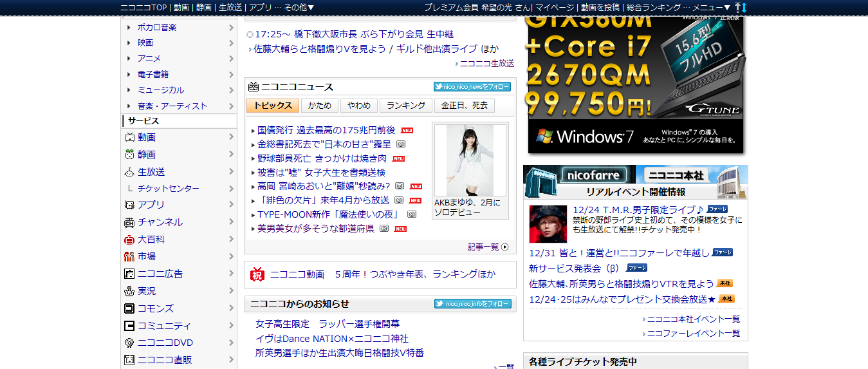Screen dimensions: 868x369
Task: Click the チャンネル icon in the sidebar
Action: pyautogui.click(x=129, y=222)
